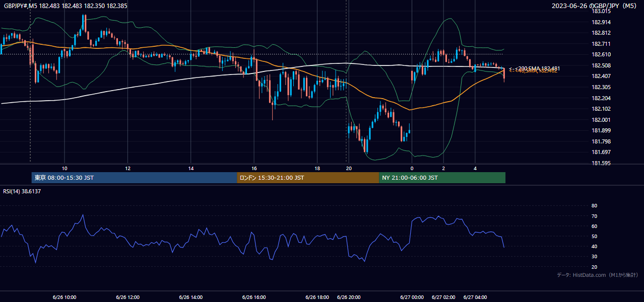644x302 pixels.
Task: Click RSI scale value 80
Action: 595,206
